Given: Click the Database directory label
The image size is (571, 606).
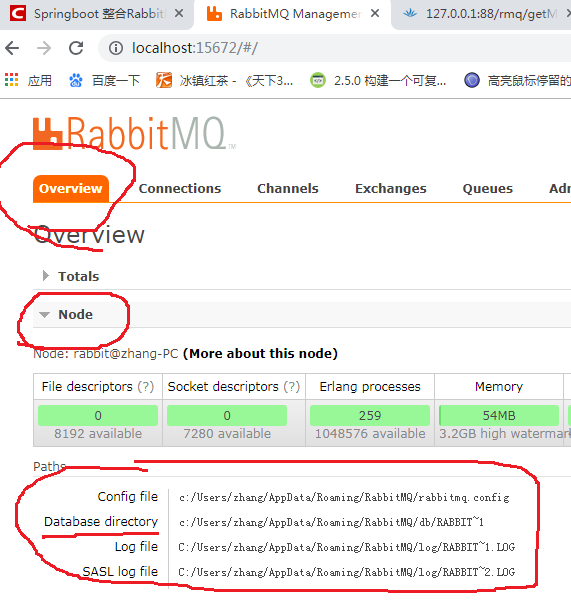Looking at the screenshot, I should coord(101,522).
